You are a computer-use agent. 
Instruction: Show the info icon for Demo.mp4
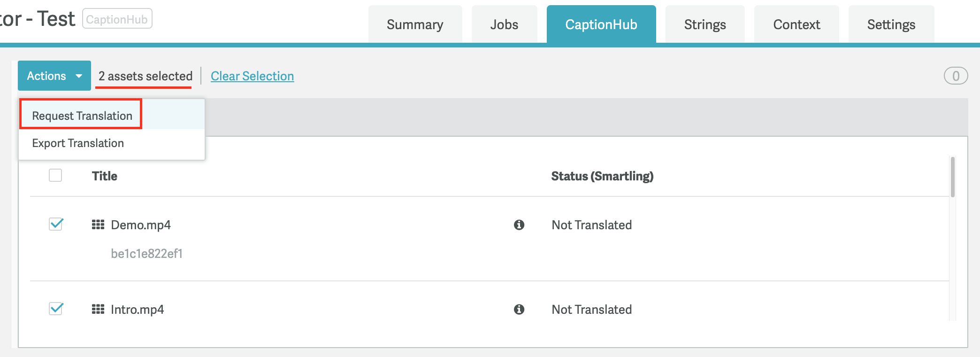519,225
